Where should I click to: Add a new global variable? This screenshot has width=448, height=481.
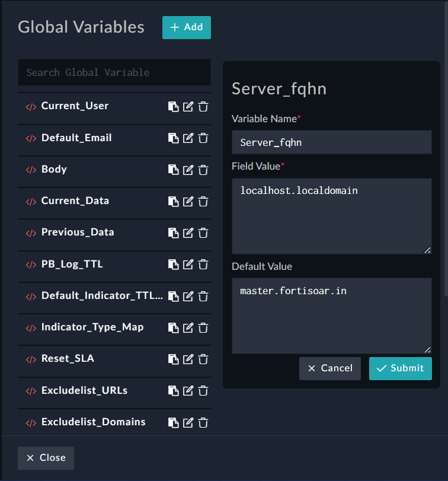tap(186, 27)
